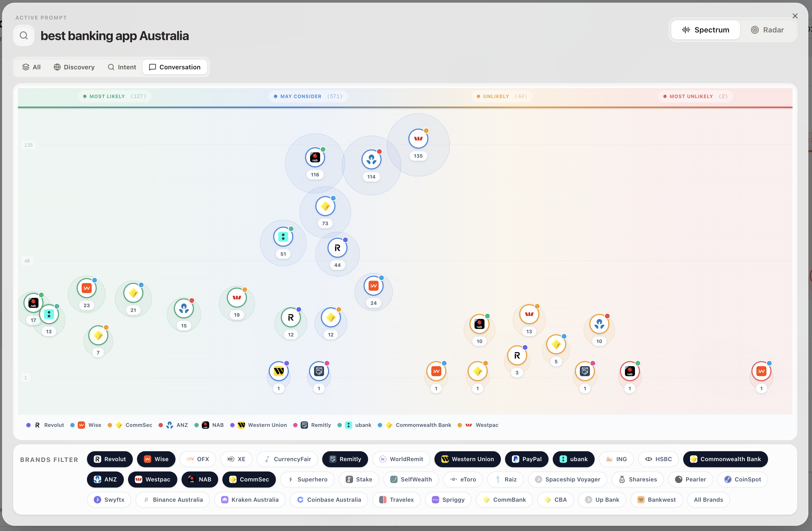Click the Most Unlikely (2) segment label
Viewport: 812px width, 531px height.
(x=695, y=96)
